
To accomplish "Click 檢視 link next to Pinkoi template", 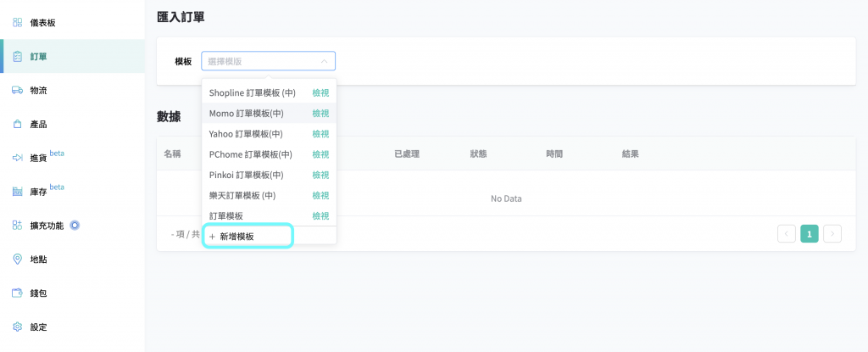I will pos(320,175).
